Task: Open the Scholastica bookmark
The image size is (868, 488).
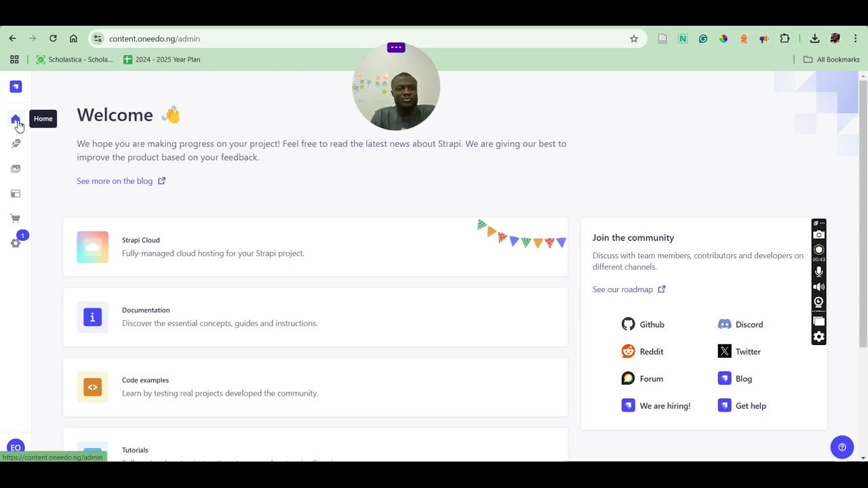Action: tap(75, 60)
